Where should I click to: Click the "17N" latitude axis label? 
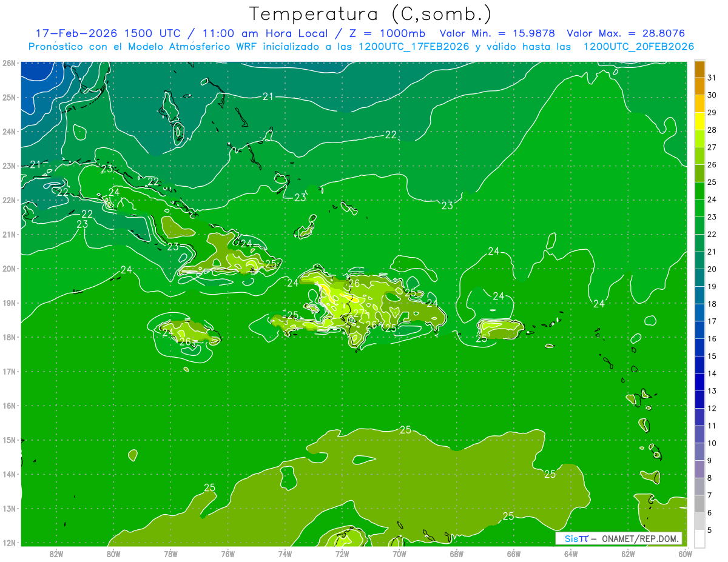[x=8, y=371]
